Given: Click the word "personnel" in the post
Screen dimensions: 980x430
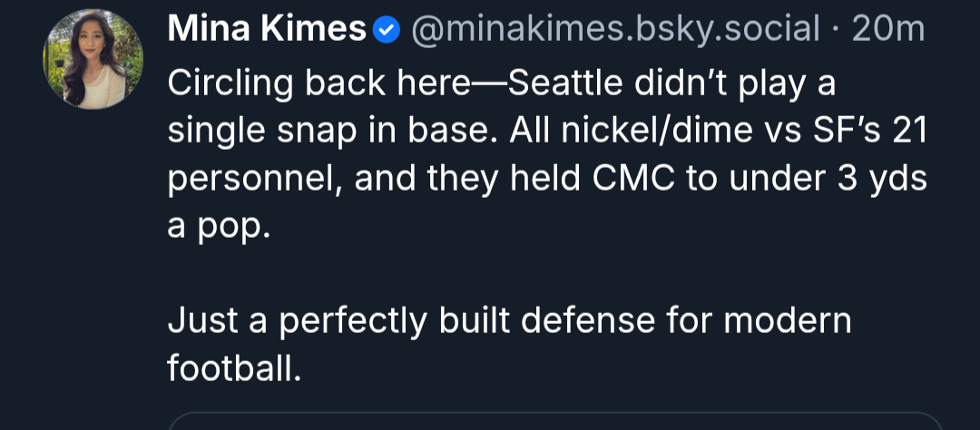Looking at the screenshot, I should tap(250, 179).
